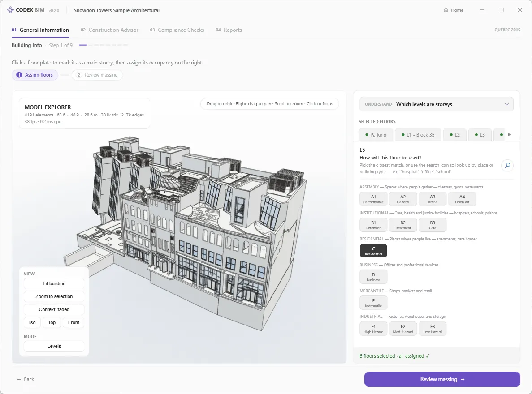This screenshot has height=394, width=532.
Task: Minimize the application window
Action: (482, 10)
